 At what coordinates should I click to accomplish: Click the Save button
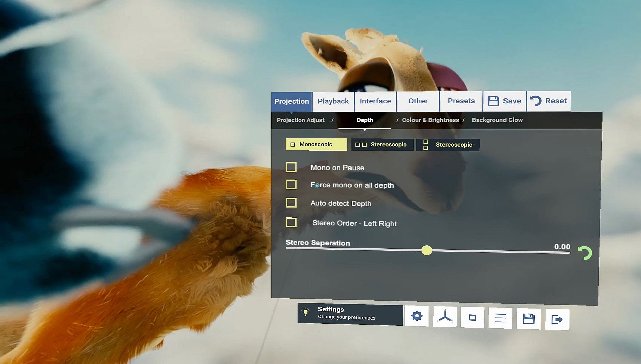[505, 101]
